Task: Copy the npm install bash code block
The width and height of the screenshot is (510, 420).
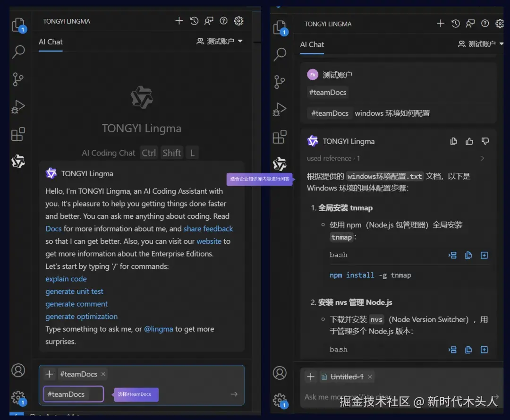Action: point(468,255)
